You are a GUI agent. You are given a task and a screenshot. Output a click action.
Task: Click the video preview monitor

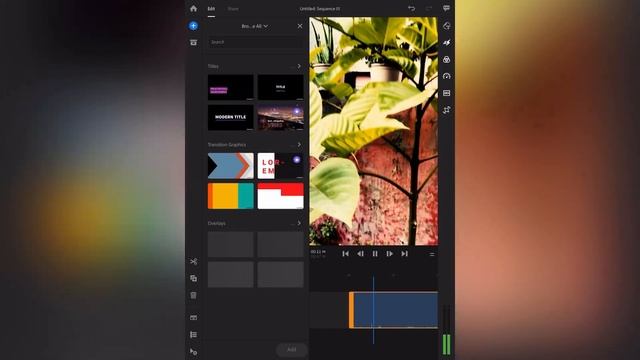(373, 131)
